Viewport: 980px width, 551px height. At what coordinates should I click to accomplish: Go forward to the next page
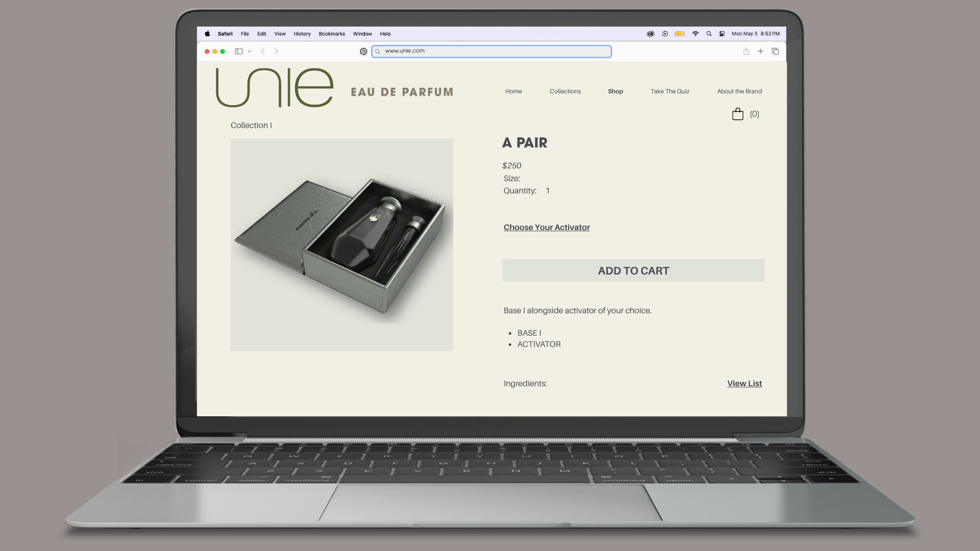(x=277, y=51)
